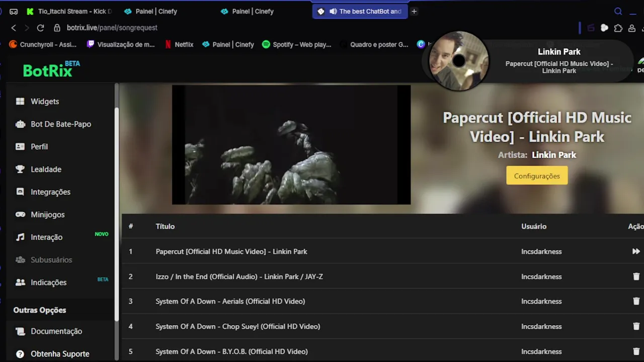View site security lock icon
Screen dimensions: 644x362
point(57,28)
